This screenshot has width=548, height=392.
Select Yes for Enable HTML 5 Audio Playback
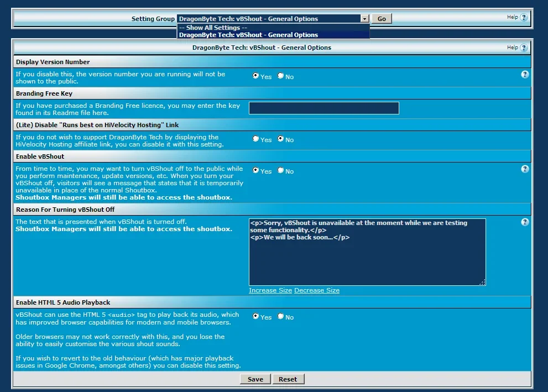tap(255, 316)
